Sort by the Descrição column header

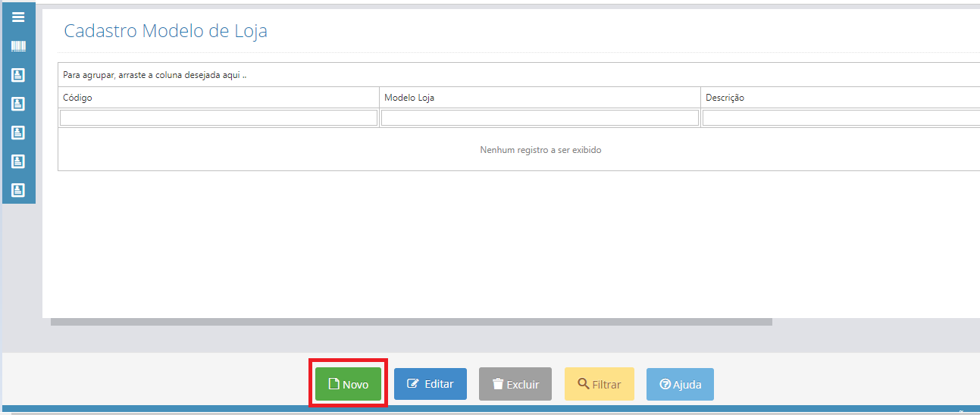pos(841,98)
